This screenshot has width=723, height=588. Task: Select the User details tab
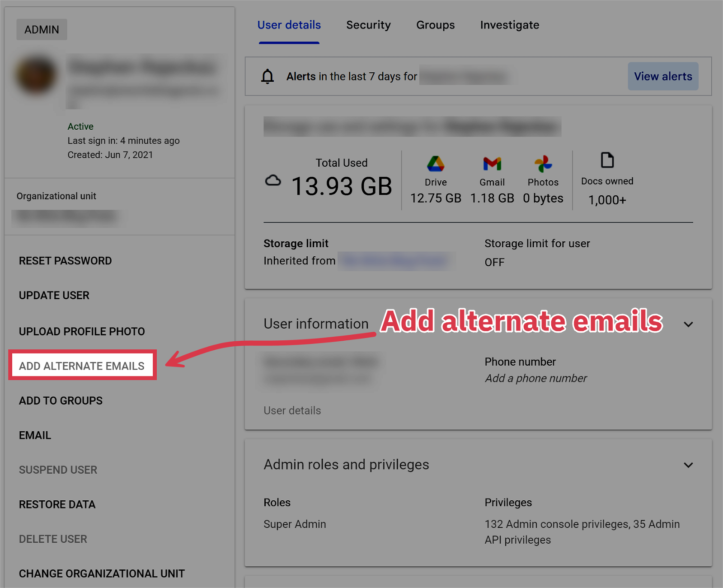coord(289,25)
